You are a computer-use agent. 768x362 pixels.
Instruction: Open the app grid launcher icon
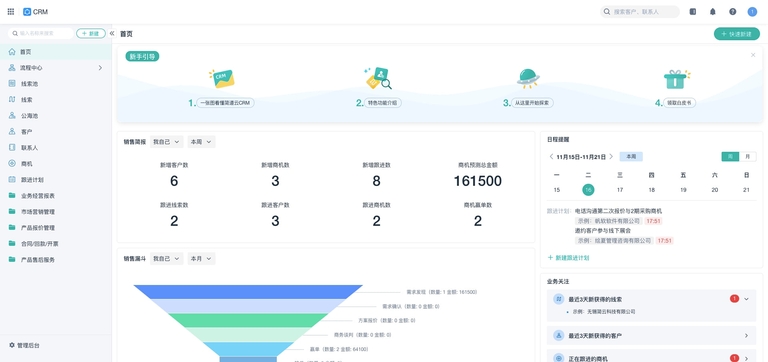(x=11, y=11)
